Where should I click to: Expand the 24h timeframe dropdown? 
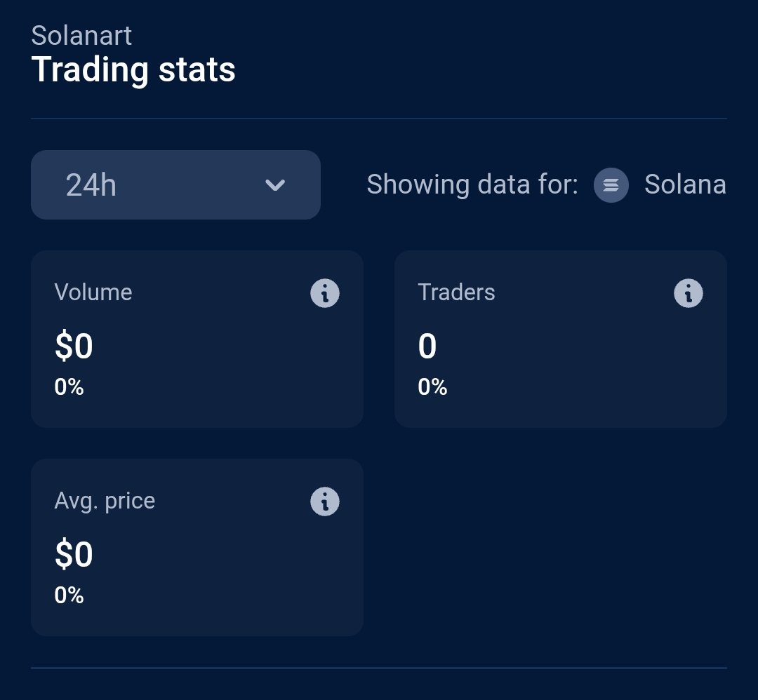[176, 185]
